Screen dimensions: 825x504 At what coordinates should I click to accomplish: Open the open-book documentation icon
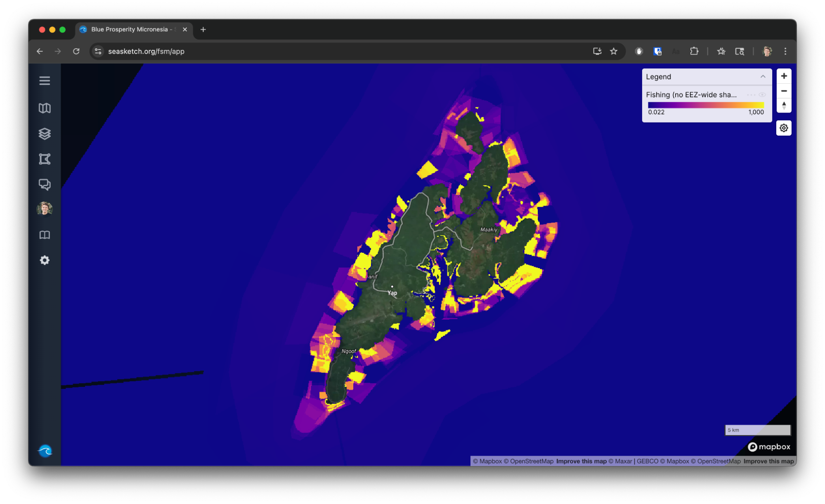pyautogui.click(x=45, y=235)
